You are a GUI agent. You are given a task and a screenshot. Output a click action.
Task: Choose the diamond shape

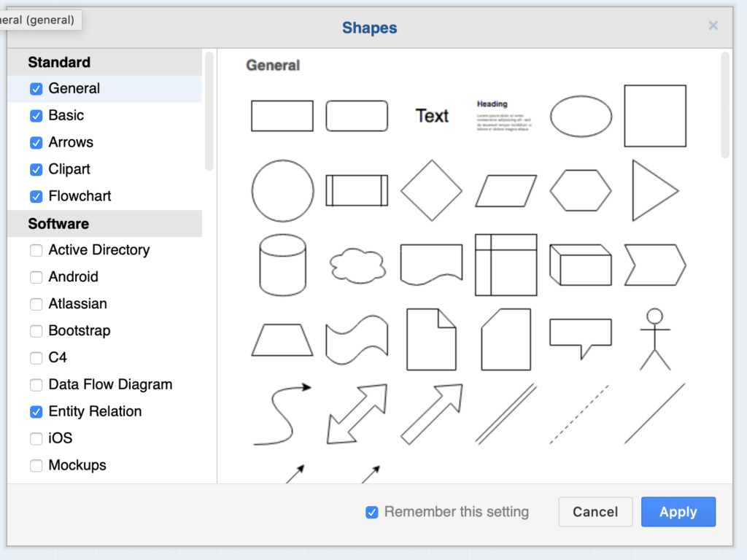(431, 190)
